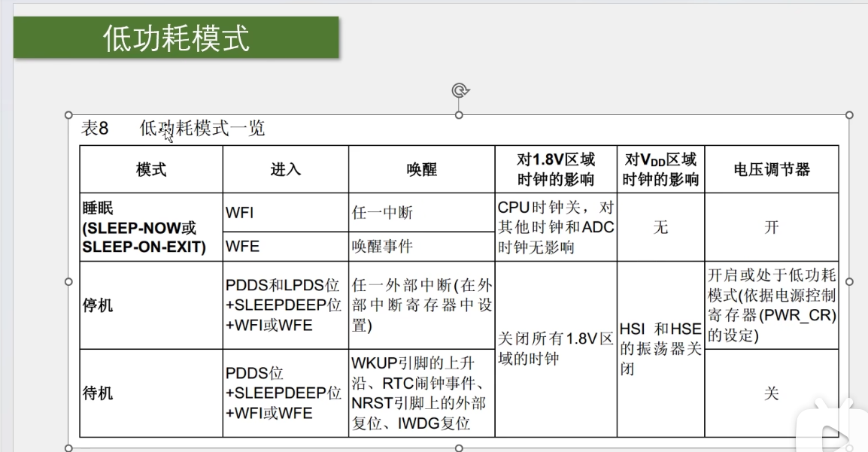This screenshot has height=452, width=868.
Task: Click the 表8 低功耗模式一览 caption
Action: point(173,129)
